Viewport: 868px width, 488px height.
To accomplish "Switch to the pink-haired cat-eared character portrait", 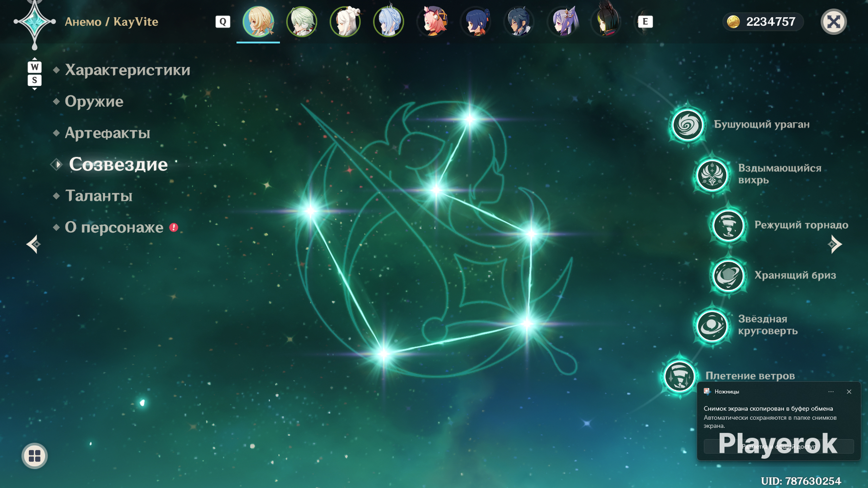I will pyautogui.click(x=432, y=22).
